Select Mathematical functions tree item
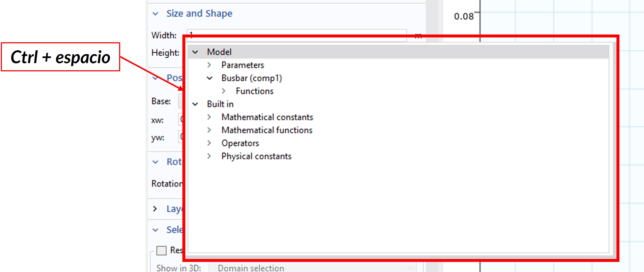 [x=267, y=130]
